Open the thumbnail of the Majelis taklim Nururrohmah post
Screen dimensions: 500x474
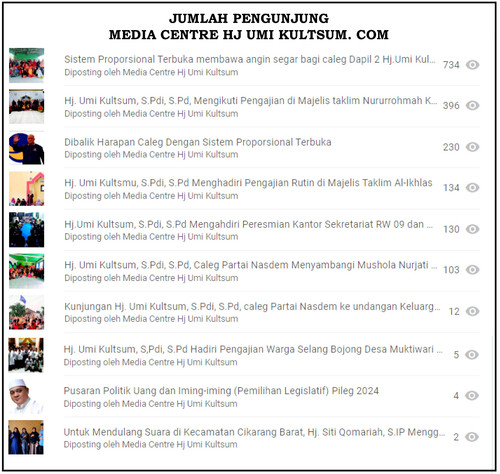point(26,106)
